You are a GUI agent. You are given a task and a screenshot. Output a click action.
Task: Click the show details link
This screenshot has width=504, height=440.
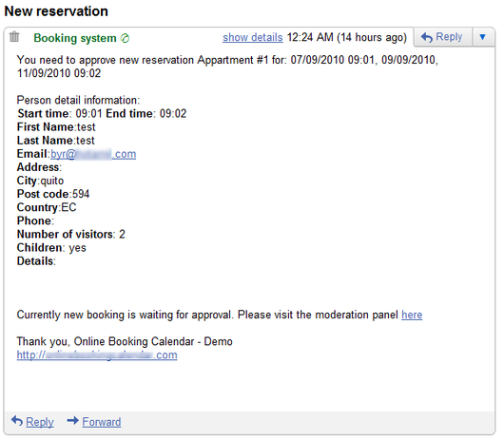[x=253, y=38]
